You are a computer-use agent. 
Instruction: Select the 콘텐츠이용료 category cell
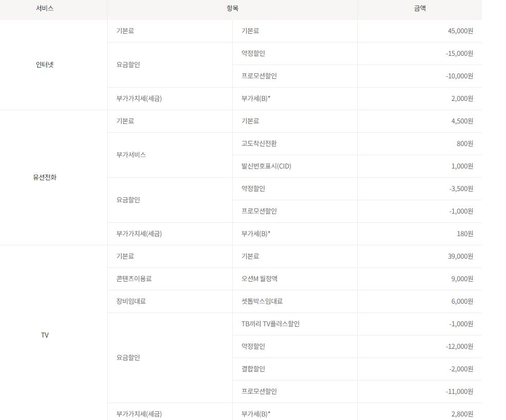click(134, 279)
